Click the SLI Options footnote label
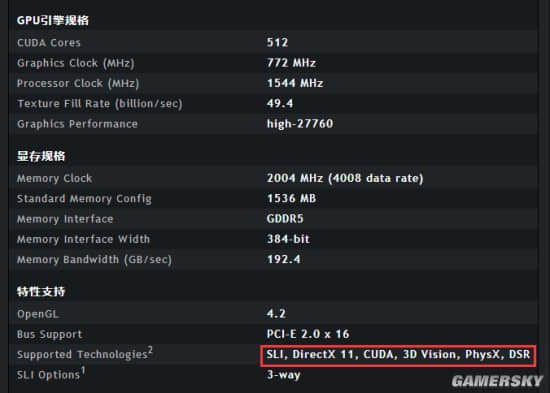 tap(51, 374)
